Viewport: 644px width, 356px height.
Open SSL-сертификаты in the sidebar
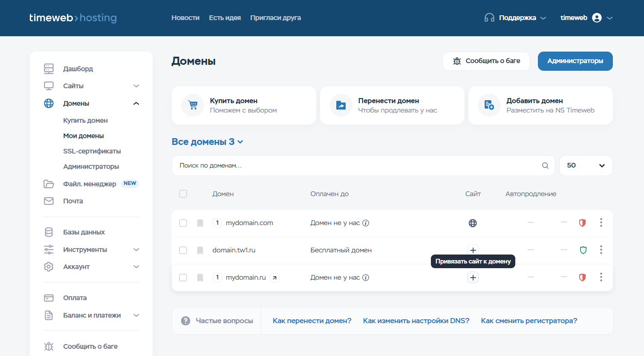tap(92, 151)
